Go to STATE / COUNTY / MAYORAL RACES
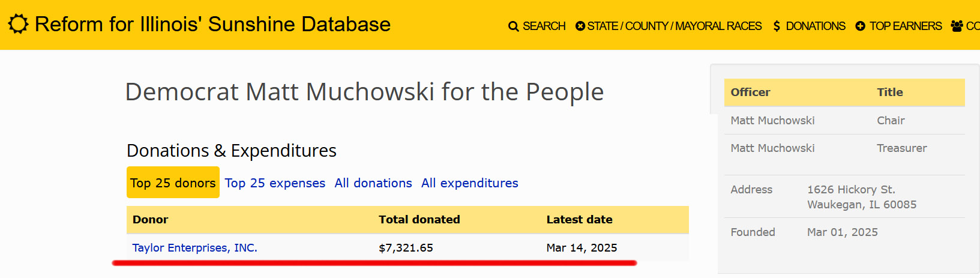This screenshot has width=980, height=278. pos(675,26)
